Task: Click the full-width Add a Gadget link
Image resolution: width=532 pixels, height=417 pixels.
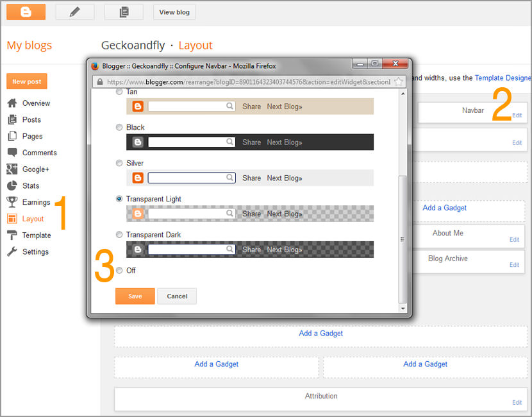Action: pos(320,334)
